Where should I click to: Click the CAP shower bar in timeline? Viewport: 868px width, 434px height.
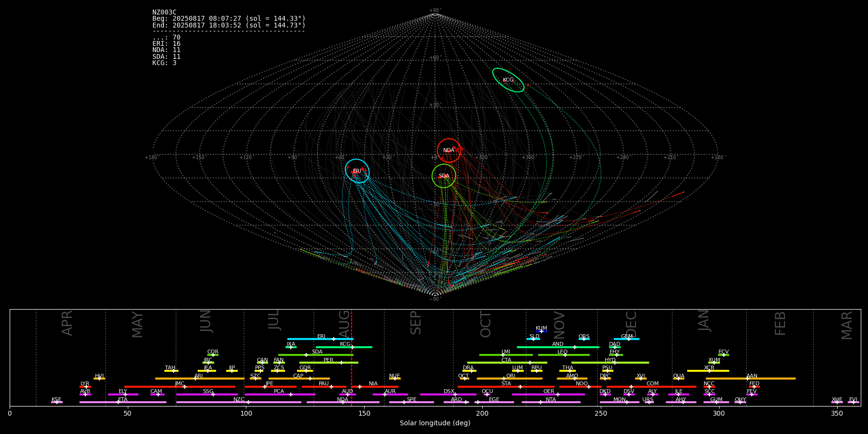coord(299,379)
